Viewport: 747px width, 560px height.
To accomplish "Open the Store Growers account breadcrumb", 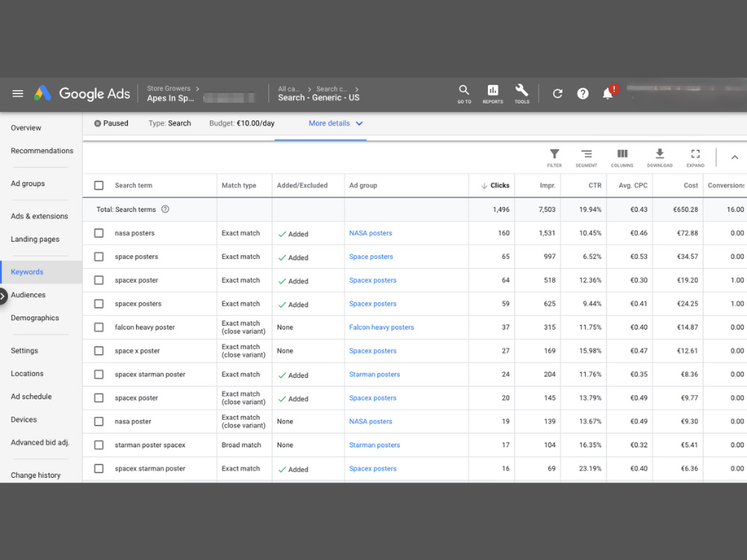I will pos(169,89).
